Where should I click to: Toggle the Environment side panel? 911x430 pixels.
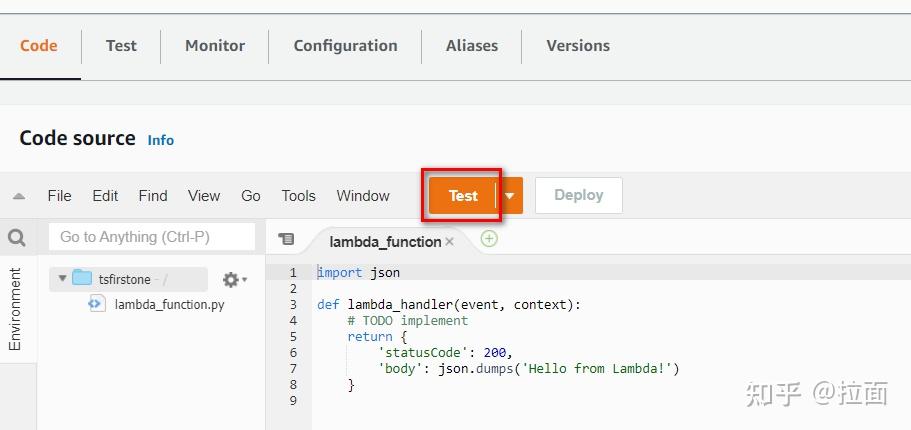15,309
